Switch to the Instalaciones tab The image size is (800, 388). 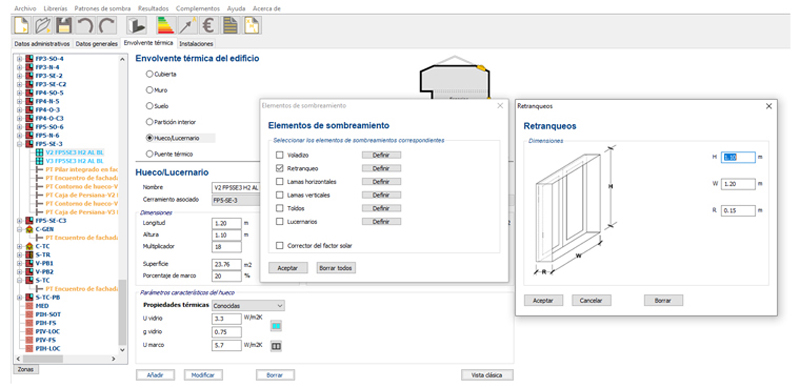tap(196, 44)
